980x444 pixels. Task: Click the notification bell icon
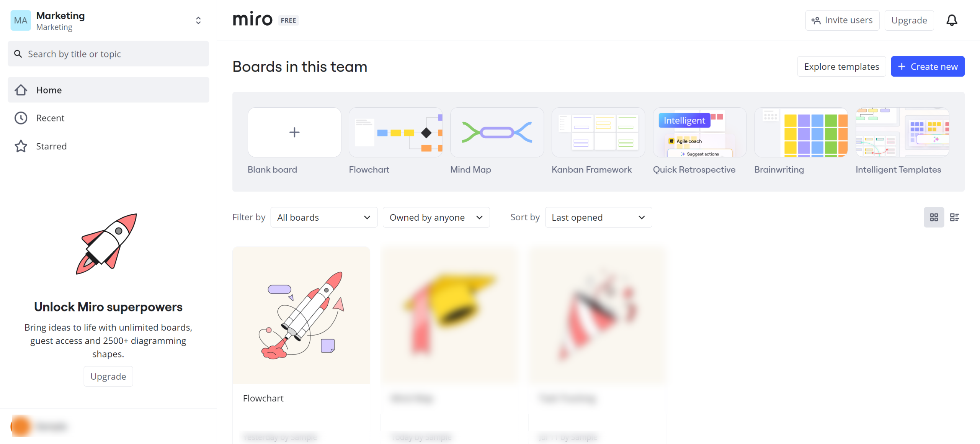pyautogui.click(x=951, y=20)
